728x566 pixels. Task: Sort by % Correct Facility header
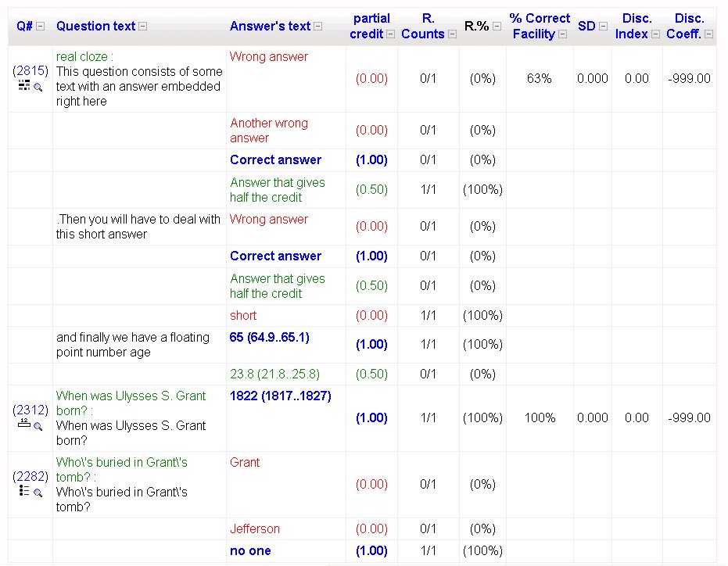click(x=540, y=26)
